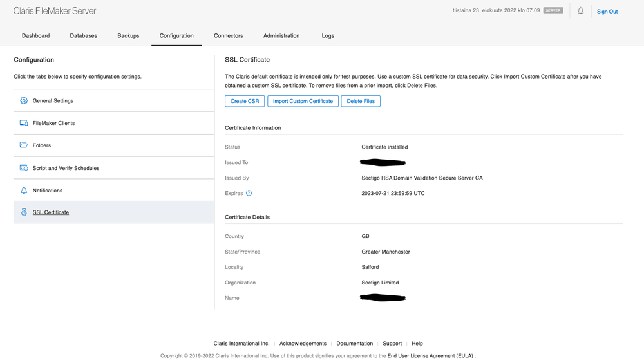This screenshot has height=363, width=644.
Task: Open Script and Verify Schedules section
Action: (114, 167)
